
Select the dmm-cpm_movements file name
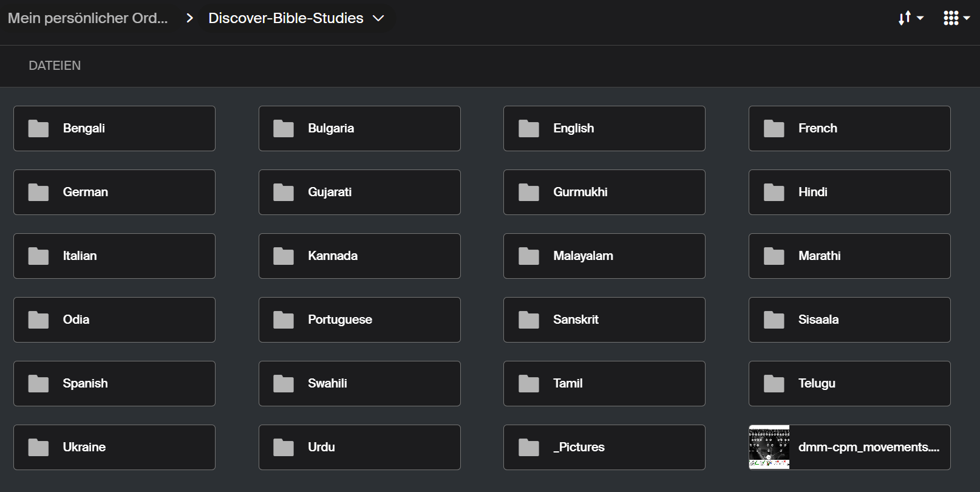point(869,447)
